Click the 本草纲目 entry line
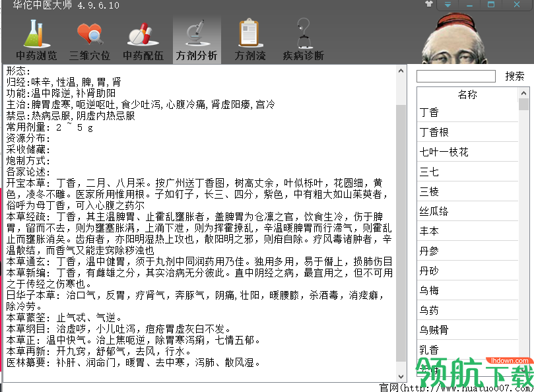This screenshot has width=534, height=392. 119,329
